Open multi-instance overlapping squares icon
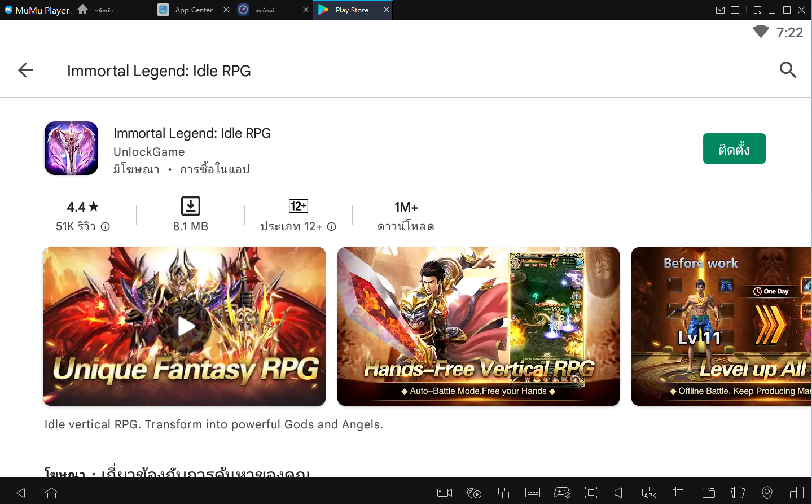This screenshot has height=504, width=812. (x=503, y=493)
